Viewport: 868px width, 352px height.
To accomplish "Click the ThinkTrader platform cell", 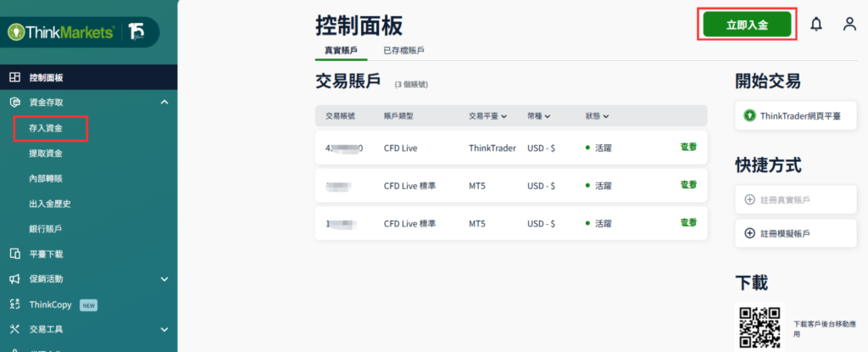I will [x=492, y=148].
